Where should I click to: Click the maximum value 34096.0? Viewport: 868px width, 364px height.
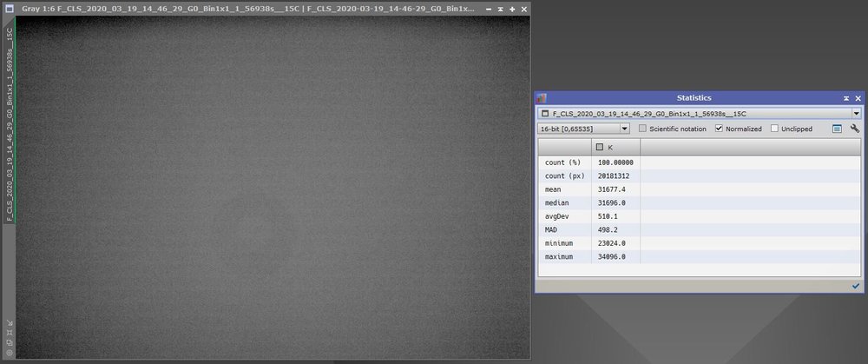coord(612,257)
